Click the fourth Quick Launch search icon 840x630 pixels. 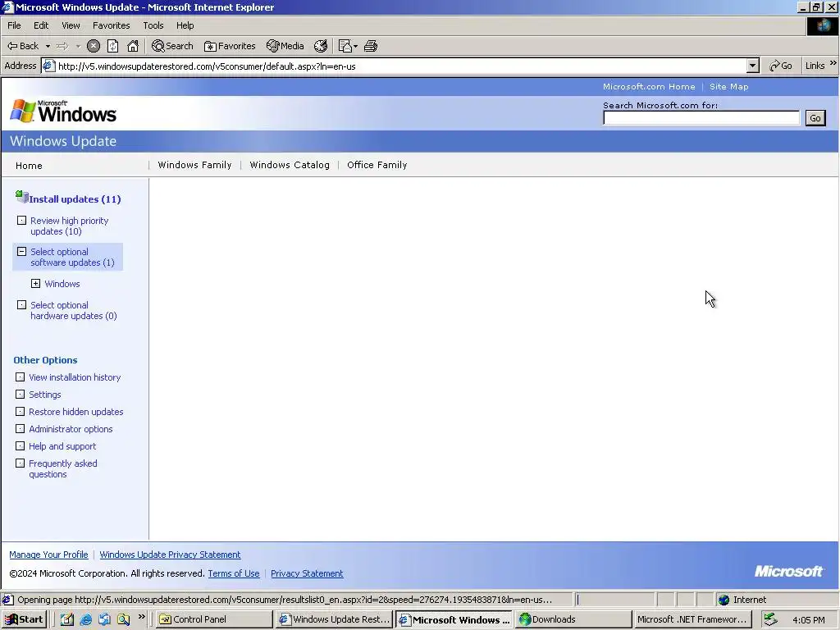pyautogui.click(x=123, y=619)
